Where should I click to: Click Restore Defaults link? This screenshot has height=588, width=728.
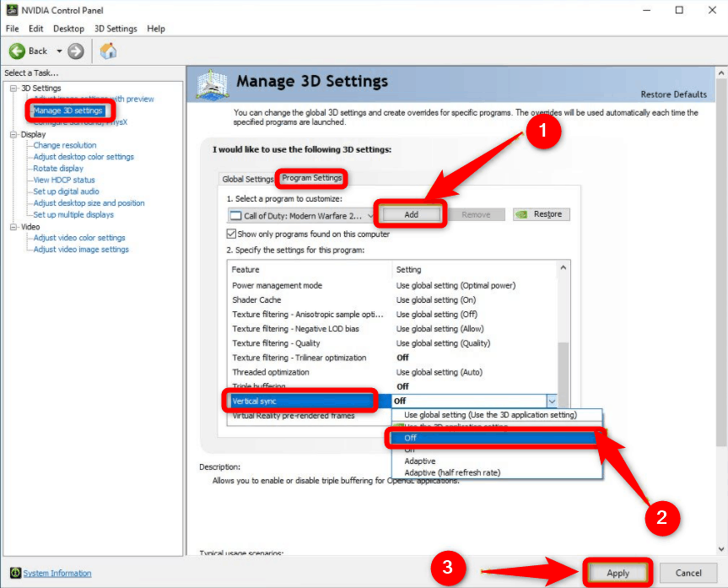[674, 94]
